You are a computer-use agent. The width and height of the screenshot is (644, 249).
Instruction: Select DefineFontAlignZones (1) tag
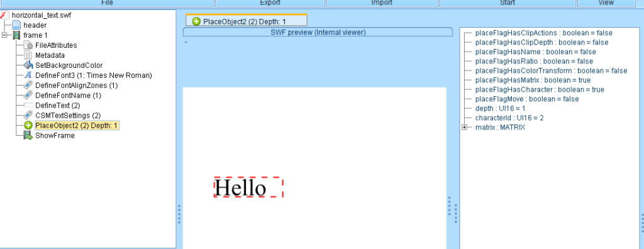pos(76,86)
